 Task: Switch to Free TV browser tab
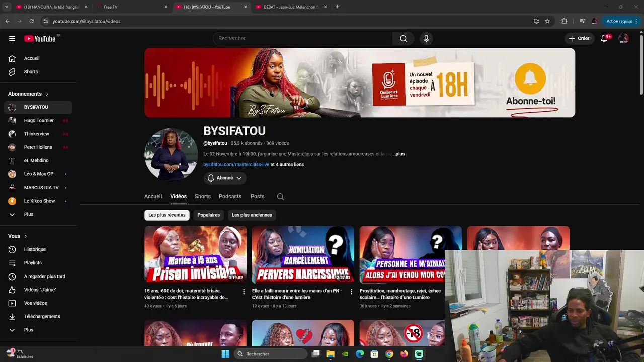[131, 7]
